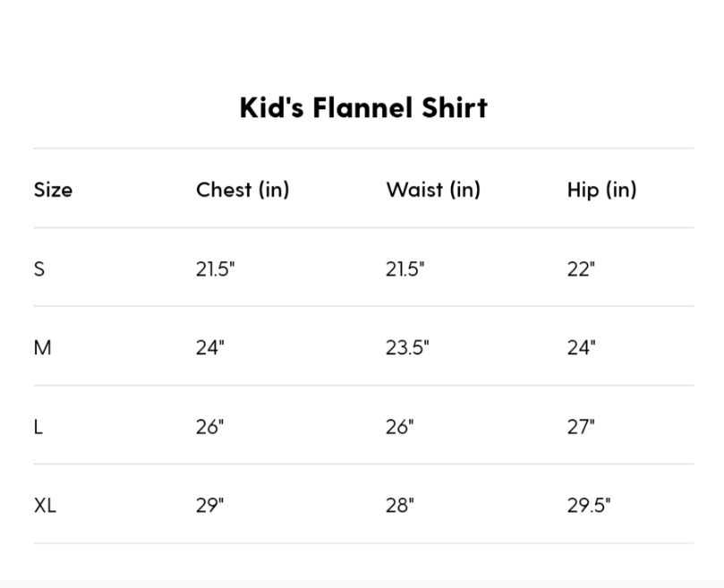Click the chest value for size S

pos(215,268)
